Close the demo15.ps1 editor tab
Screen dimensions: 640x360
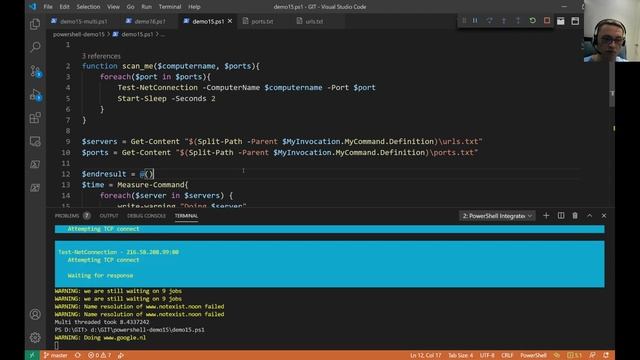(x=230, y=21)
